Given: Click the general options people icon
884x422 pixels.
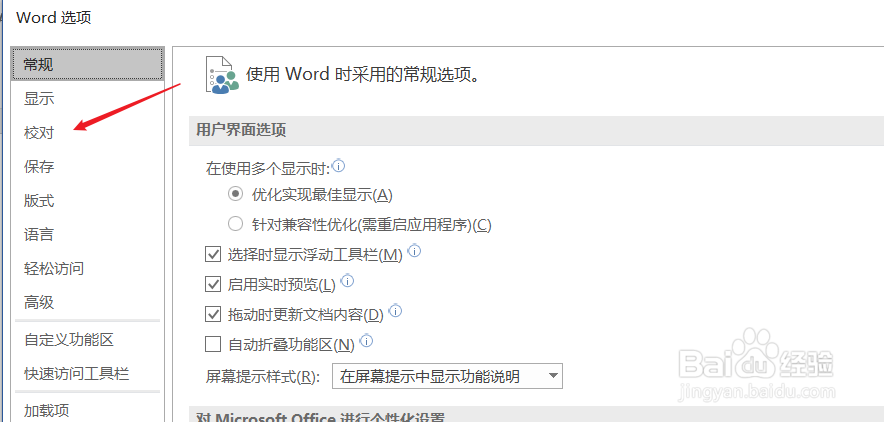Looking at the screenshot, I should click(222, 74).
